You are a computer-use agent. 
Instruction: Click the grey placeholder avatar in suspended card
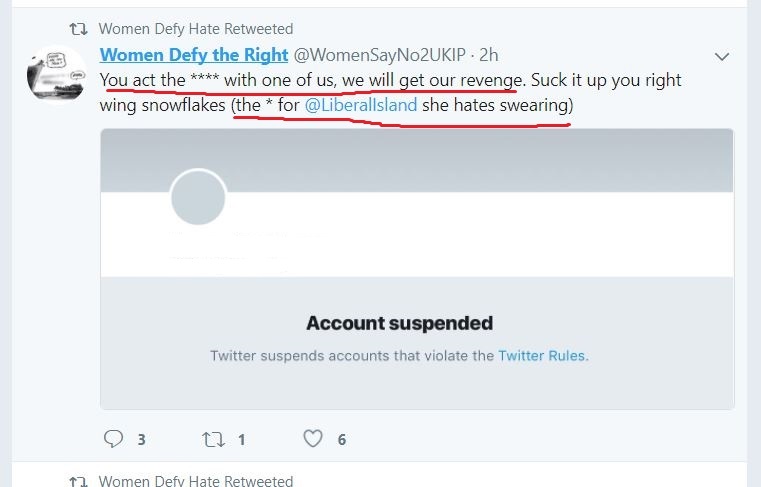pos(198,197)
